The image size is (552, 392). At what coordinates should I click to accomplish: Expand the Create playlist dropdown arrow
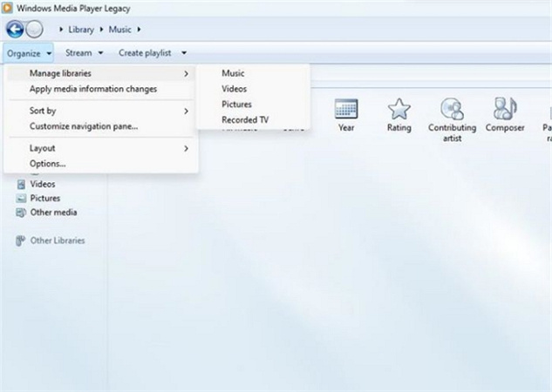tap(184, 53)
